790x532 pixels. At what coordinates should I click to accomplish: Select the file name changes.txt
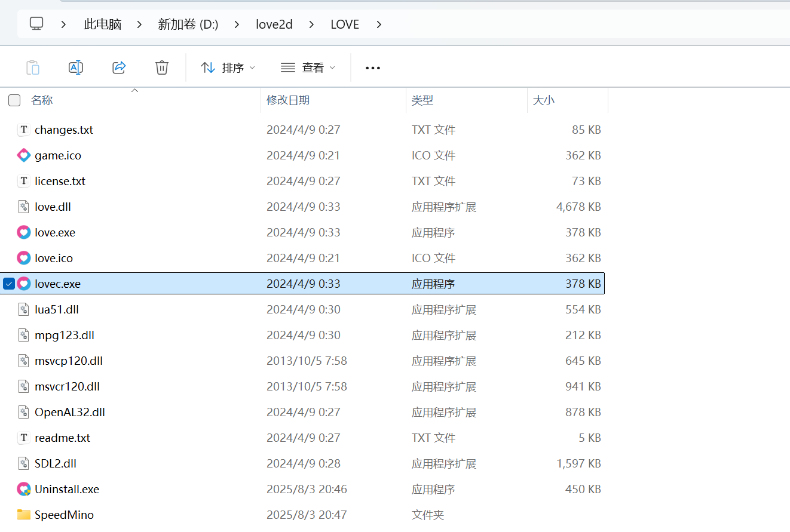[x=64, y=130]
